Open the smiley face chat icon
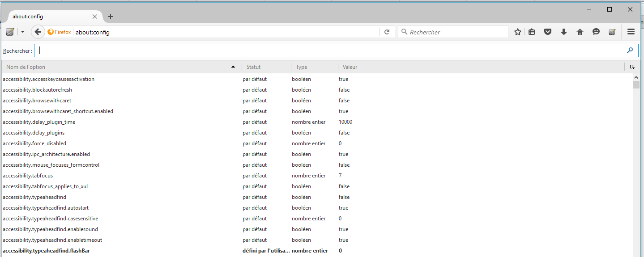This screenshot has height=257, width=644. point(596,32)
